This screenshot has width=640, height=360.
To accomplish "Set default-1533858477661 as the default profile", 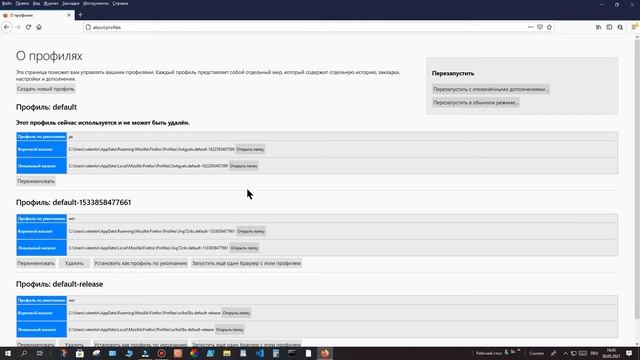I will [140, 263].
